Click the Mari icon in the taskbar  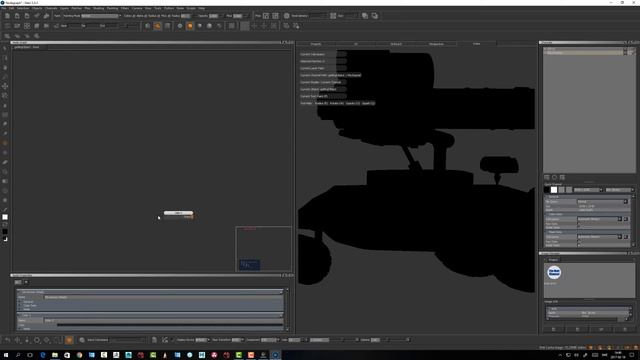(x=276, y=355)
